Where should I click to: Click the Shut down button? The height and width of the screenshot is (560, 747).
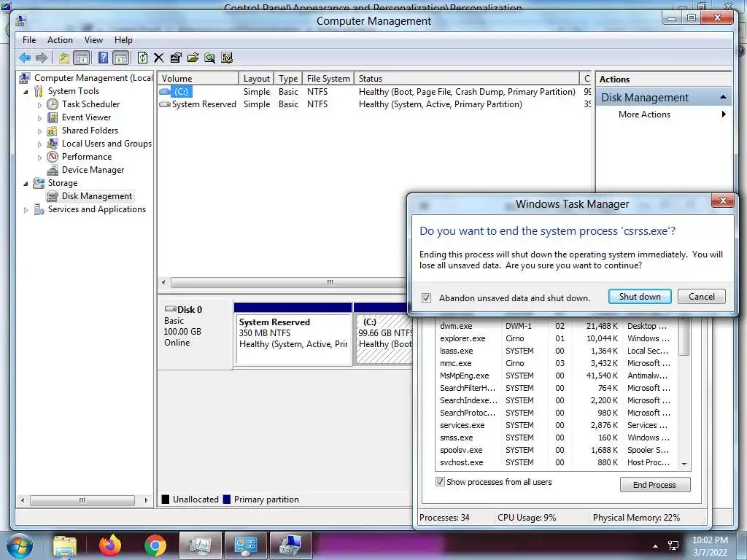coord(639,296)
